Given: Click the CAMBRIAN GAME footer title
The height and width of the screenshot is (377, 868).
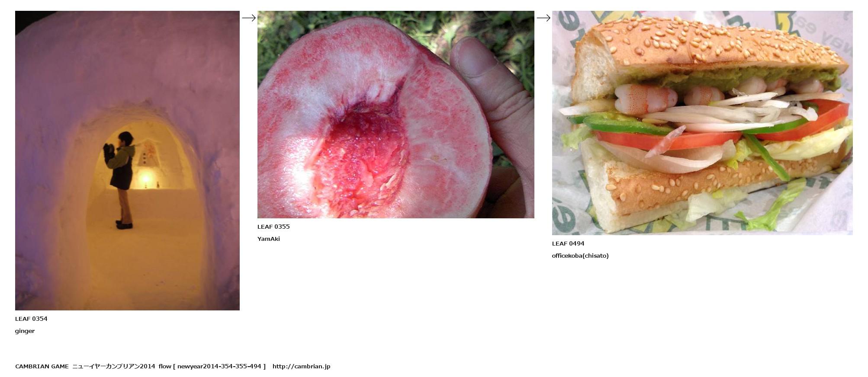Looking at the screenshot, I should click(42, 366).
